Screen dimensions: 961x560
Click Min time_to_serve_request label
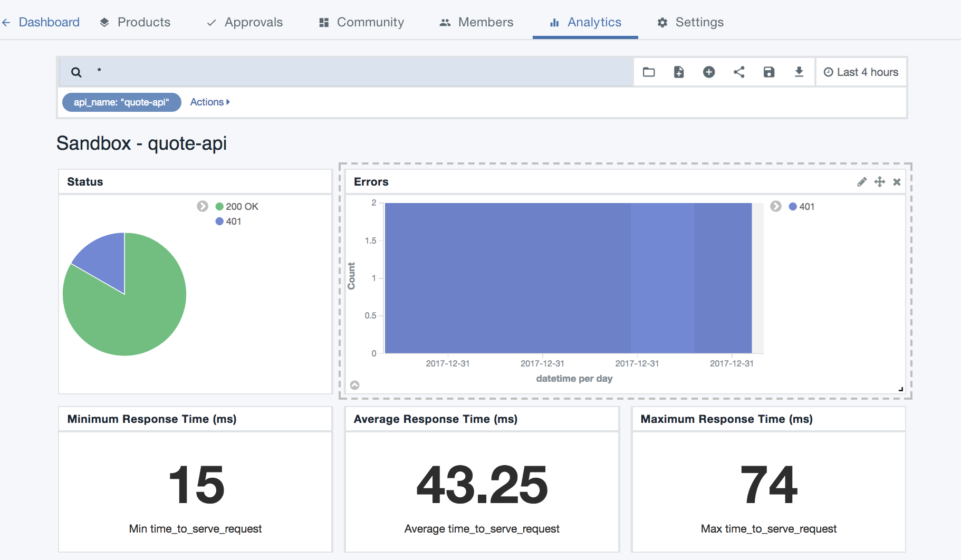pos(195,529)
